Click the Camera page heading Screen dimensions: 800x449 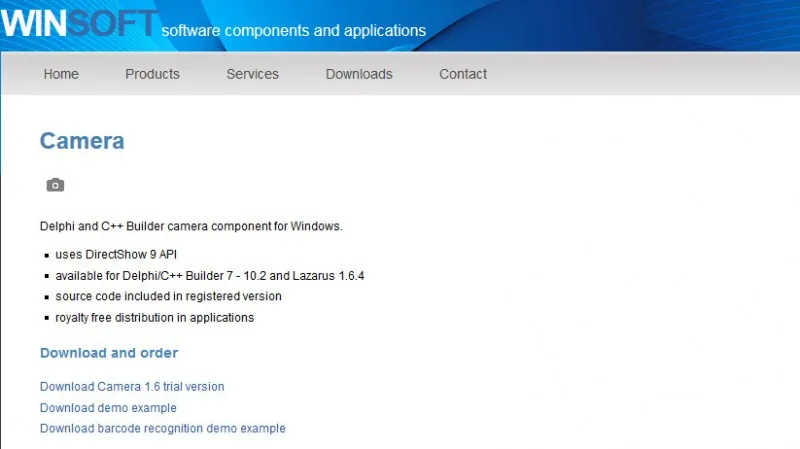click(82, 141)
